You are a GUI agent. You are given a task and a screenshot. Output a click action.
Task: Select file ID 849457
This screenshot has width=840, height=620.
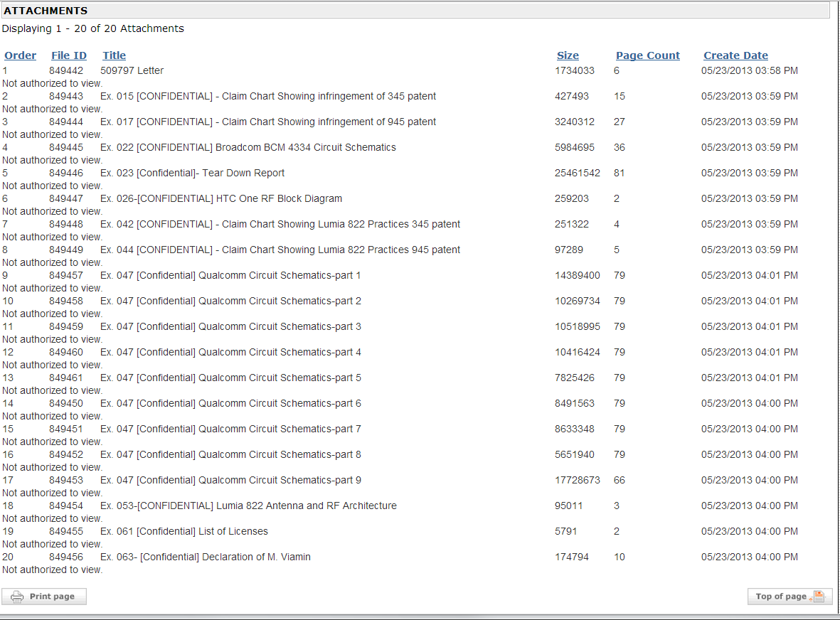coord(66,276)
